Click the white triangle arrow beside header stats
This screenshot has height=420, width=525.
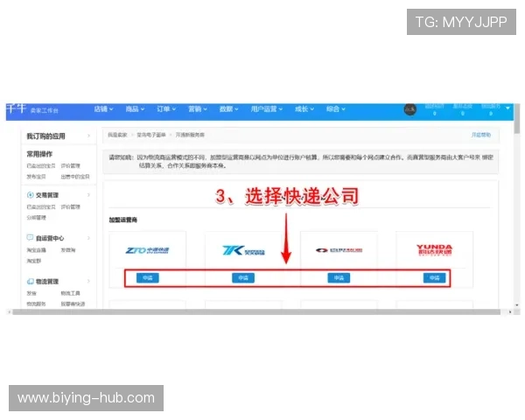(507, 108)
